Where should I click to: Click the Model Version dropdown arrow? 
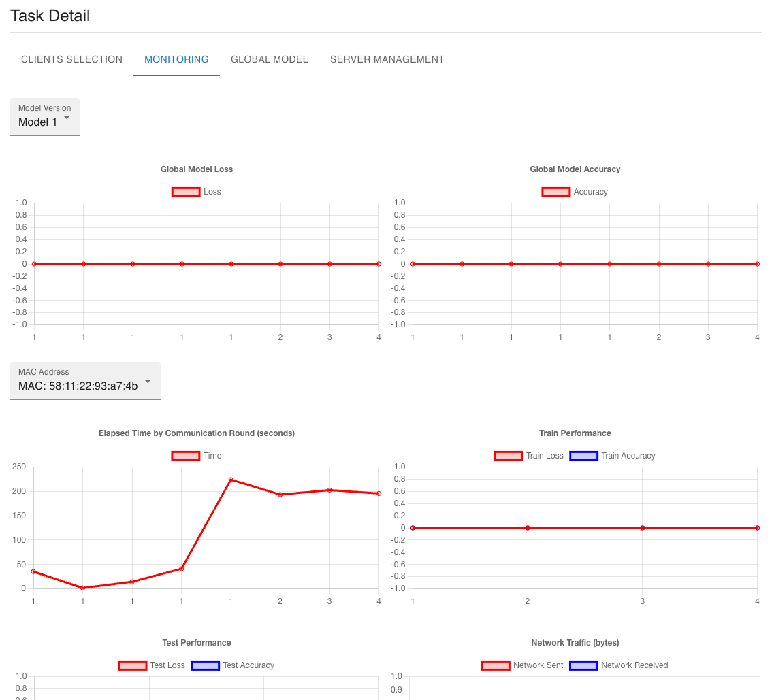(67, 118)
